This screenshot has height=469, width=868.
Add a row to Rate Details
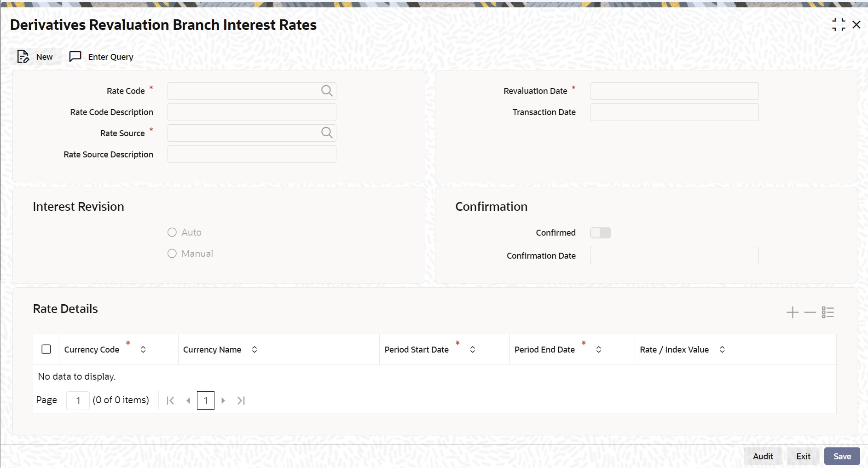[792, 313]
